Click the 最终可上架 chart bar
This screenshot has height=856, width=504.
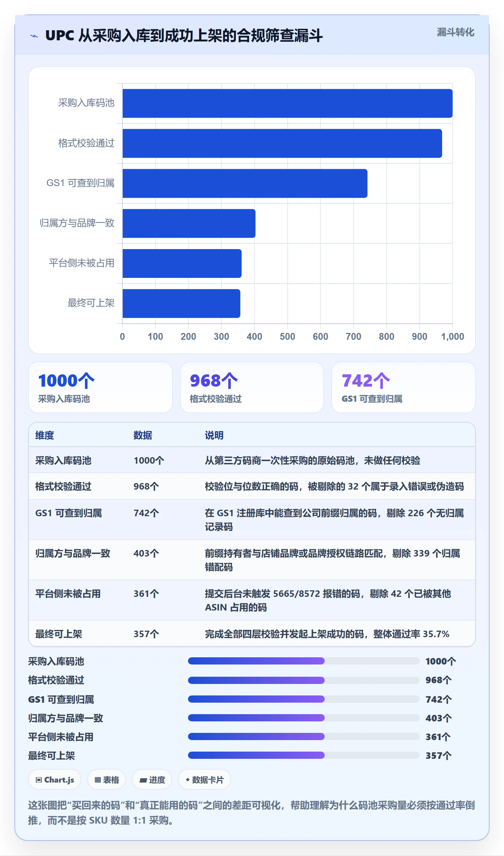pyautogui.click(x=181, y=303)
